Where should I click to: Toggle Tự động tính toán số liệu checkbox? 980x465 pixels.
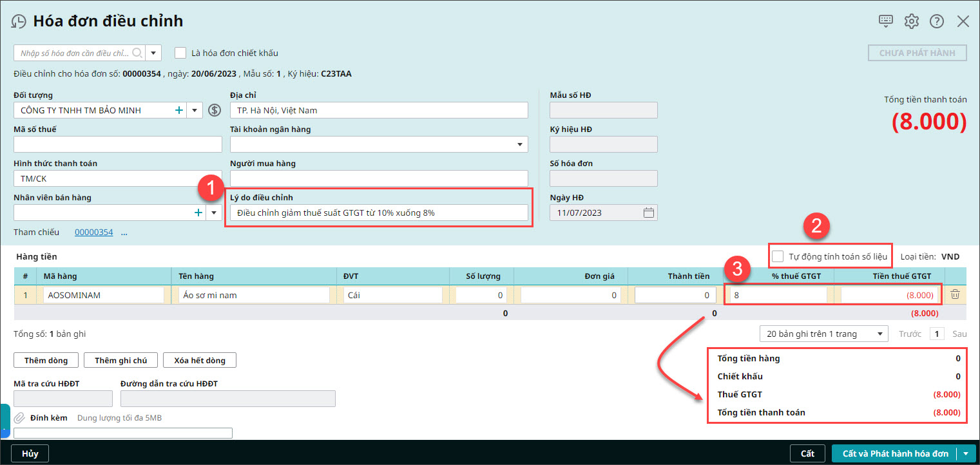[778, 256]
